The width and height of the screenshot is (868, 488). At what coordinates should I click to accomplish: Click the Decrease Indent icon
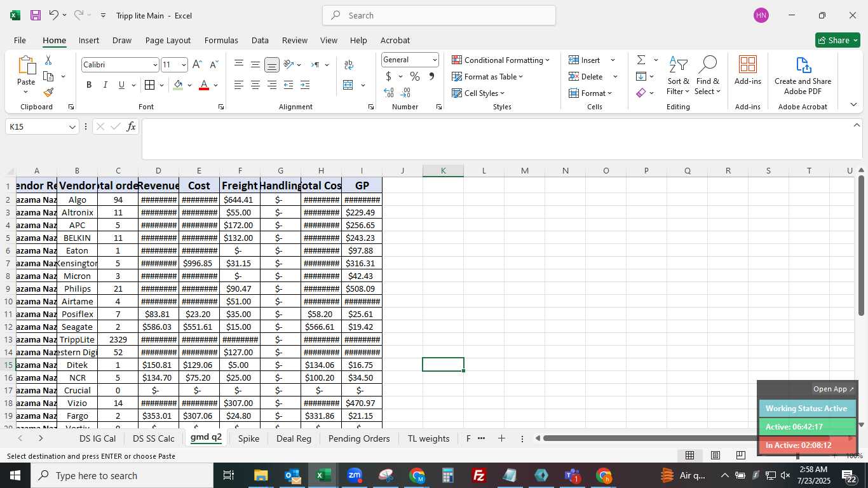click(x=288, y=85)
